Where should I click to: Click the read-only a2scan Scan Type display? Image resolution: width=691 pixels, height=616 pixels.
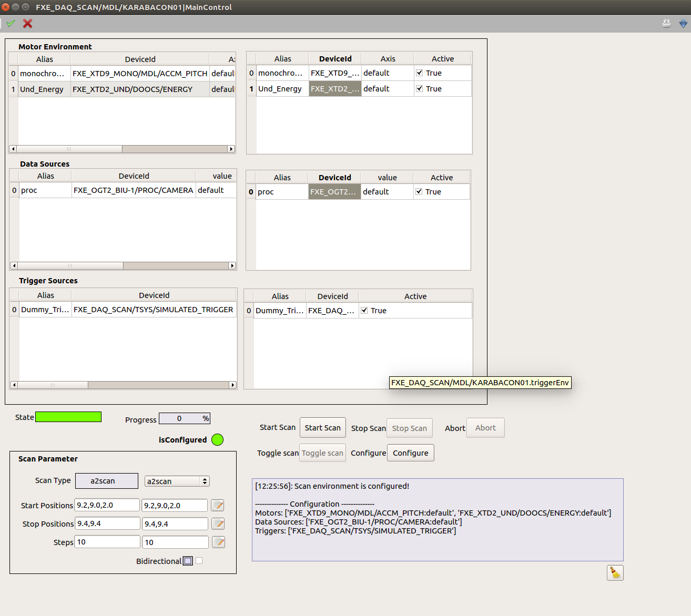107,481
